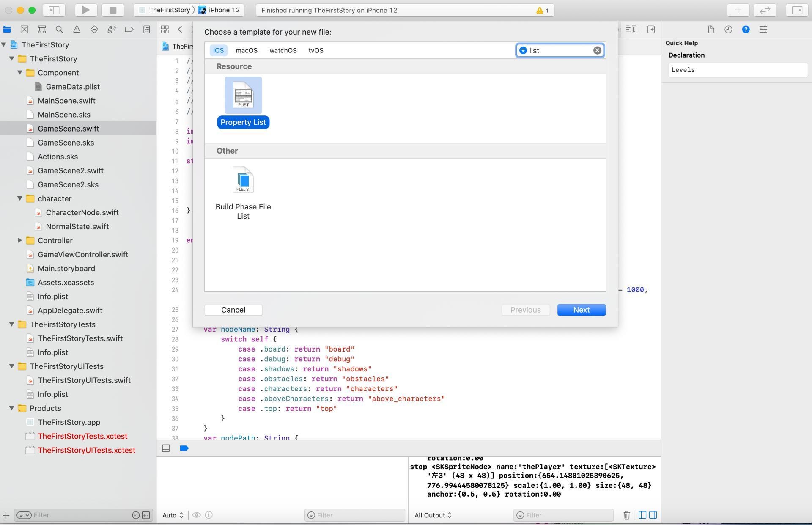Switch to the macOS template tab
Viewport: 812px width, 525px height.
247,50
